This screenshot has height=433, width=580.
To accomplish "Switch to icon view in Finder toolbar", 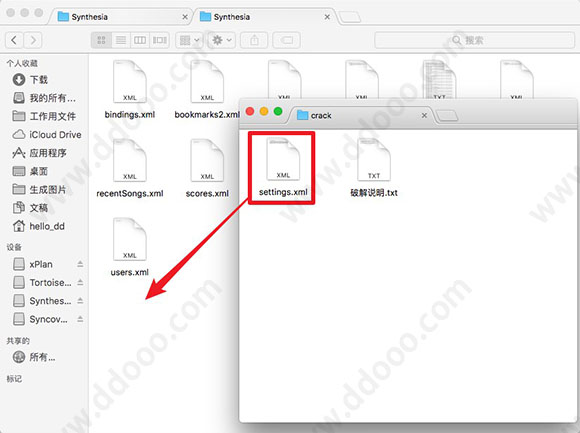I will click(x=101, y=40).
